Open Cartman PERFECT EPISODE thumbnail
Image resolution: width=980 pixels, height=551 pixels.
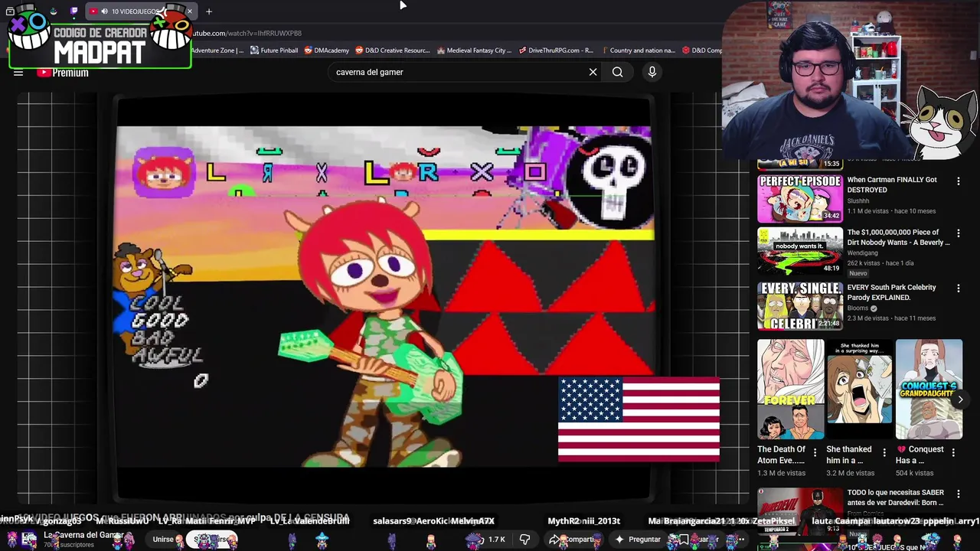tap(800, 198)
